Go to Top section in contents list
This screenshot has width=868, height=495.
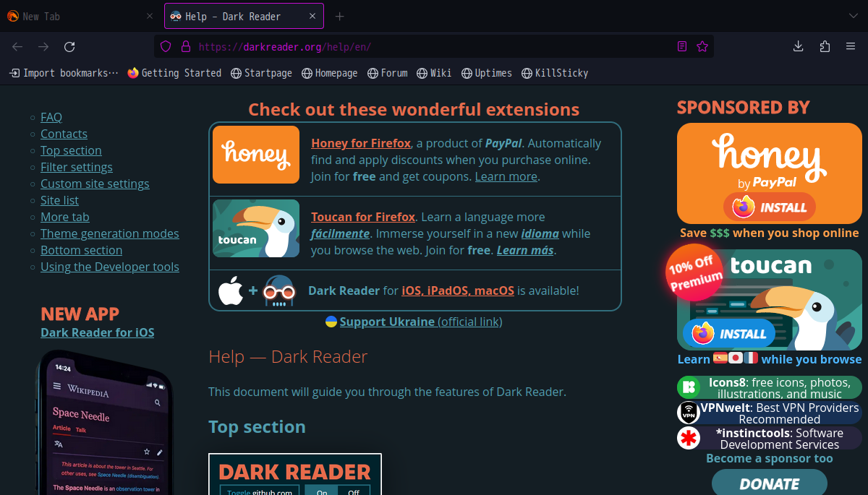[71, 150]
